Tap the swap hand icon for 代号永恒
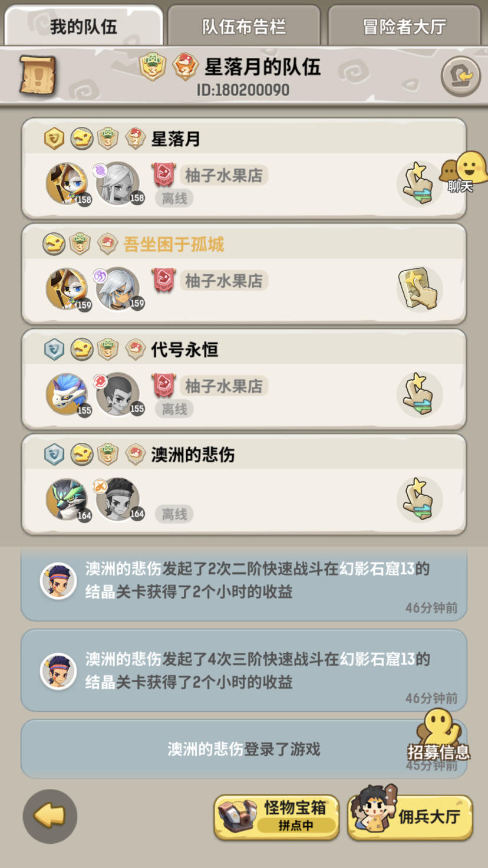This screenshot has width=488, height=868. coord(419,394)
